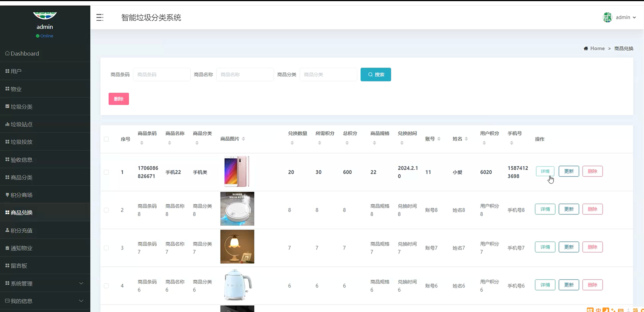Click sort arrows on 用户积分 column
Screen dimensions: 644x312
click(x=484, y=143)
